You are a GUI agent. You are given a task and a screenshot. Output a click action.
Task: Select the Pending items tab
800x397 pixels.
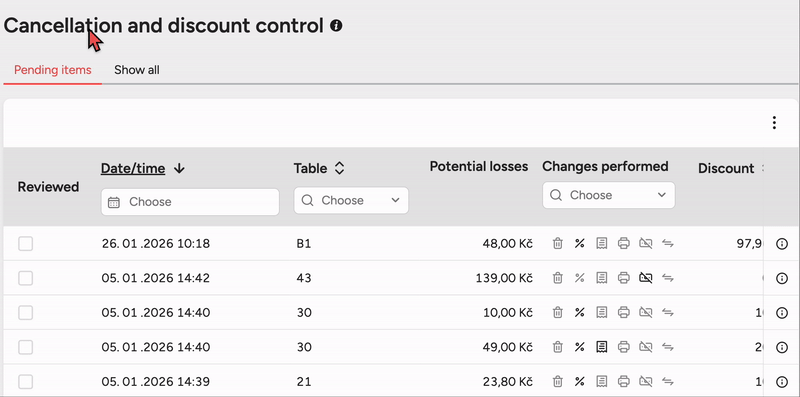[53, 70]
